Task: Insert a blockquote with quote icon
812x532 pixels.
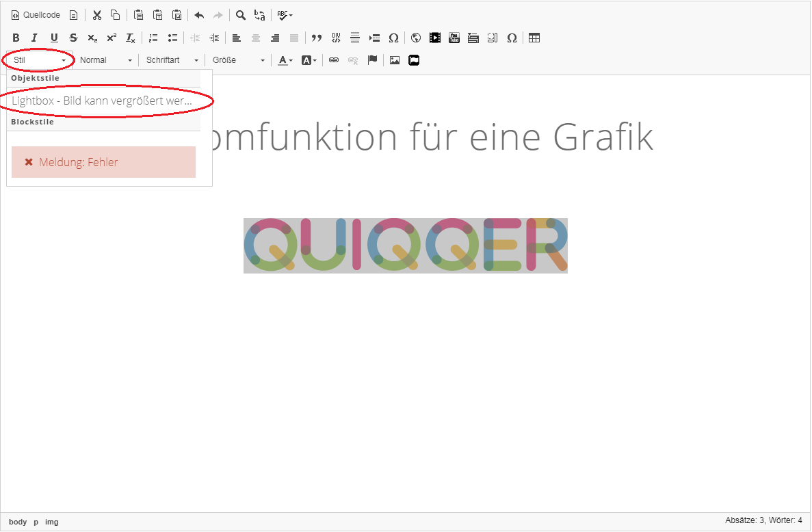Action: (x=317, y=38)
